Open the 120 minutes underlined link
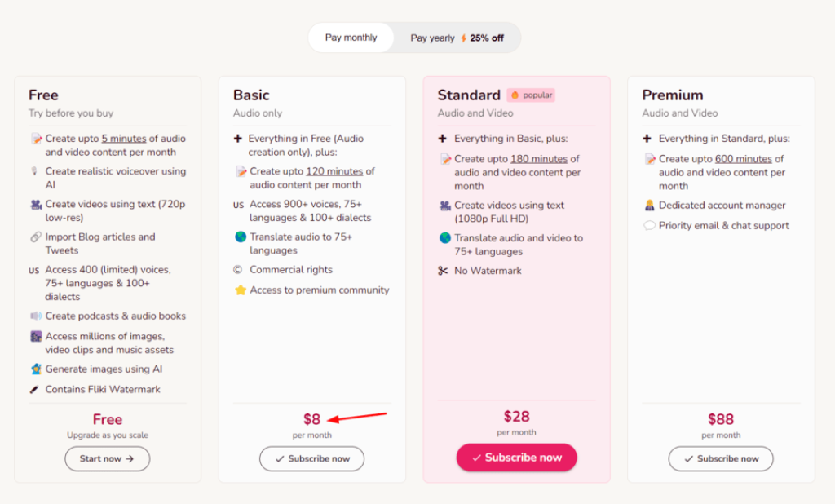The image size is (835, 504). 334,171
